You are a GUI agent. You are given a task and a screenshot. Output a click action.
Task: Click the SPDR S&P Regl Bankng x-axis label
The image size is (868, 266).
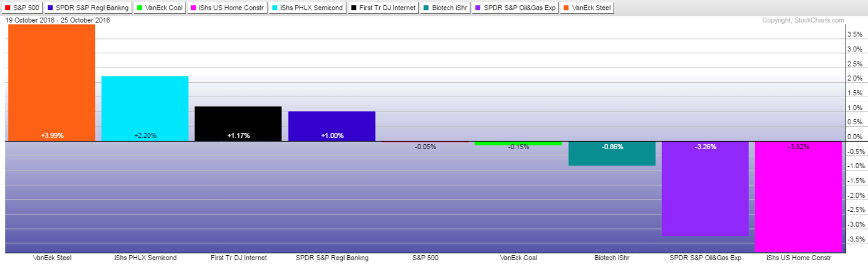click(332, 258)
